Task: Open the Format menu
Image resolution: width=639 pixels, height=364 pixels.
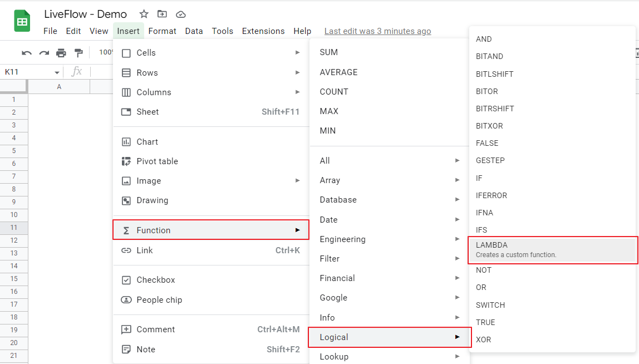Action: point(162,31)
